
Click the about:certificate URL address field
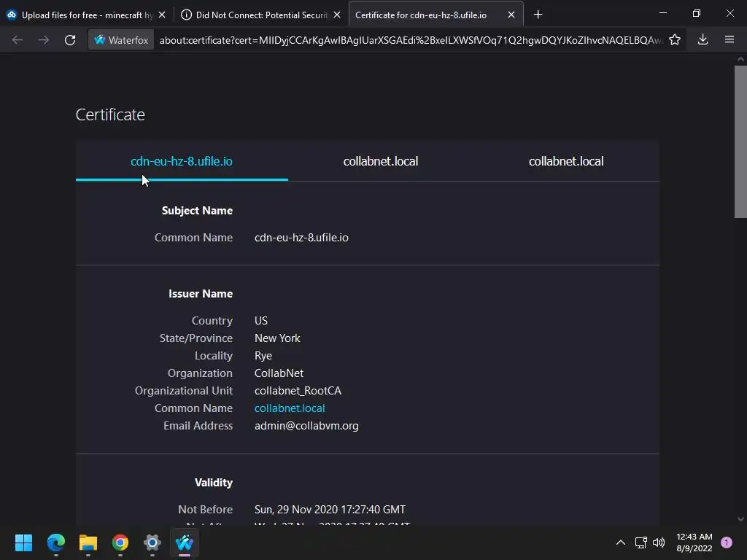411,40
